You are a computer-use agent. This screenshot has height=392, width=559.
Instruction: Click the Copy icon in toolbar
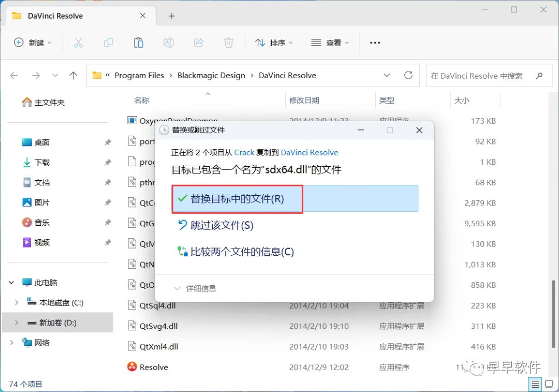tap(108, 43)
